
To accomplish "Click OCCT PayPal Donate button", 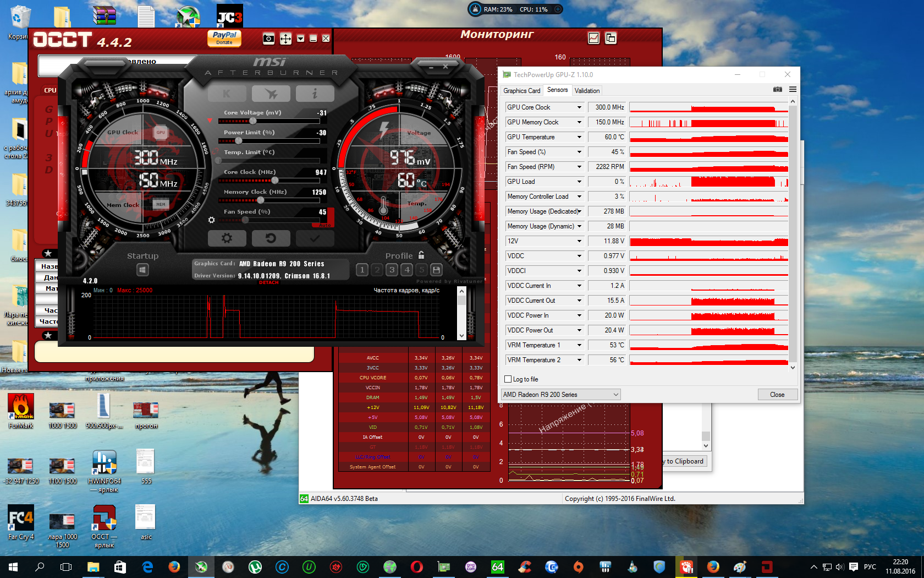I will pyautogui.click(x=224, y=38).
